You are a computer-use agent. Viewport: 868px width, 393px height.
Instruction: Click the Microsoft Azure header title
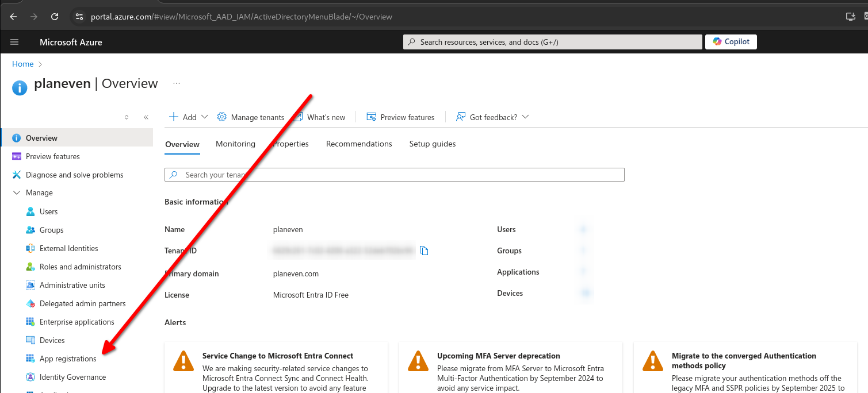[x=71, y=42]
